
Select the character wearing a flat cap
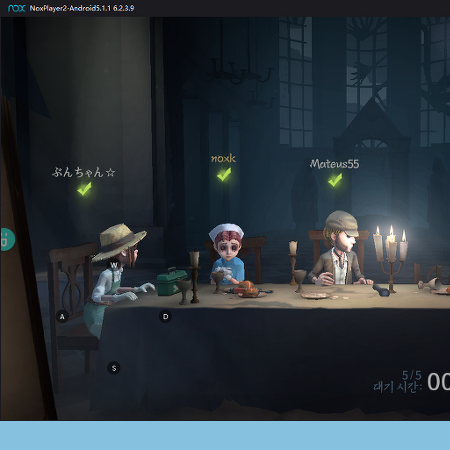click(340, 248)
